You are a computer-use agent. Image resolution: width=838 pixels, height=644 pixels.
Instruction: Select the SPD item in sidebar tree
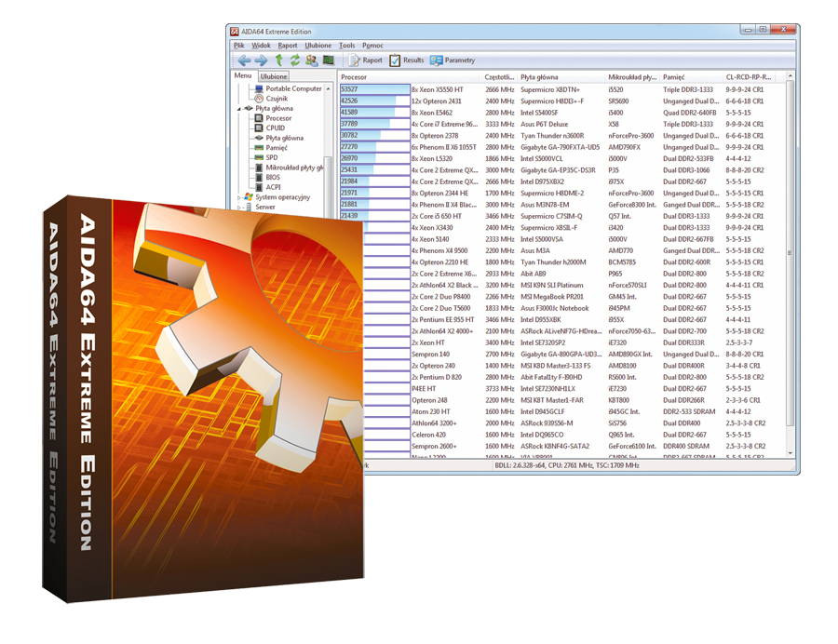pos(271,158)
